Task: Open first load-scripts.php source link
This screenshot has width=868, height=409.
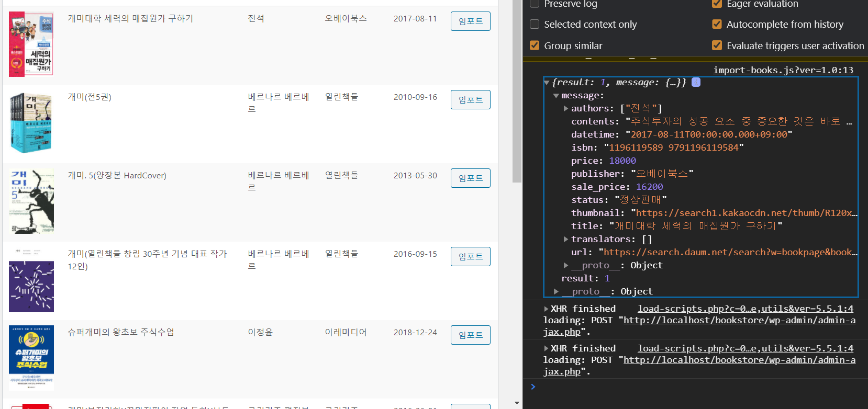Action: pos(745,309)
